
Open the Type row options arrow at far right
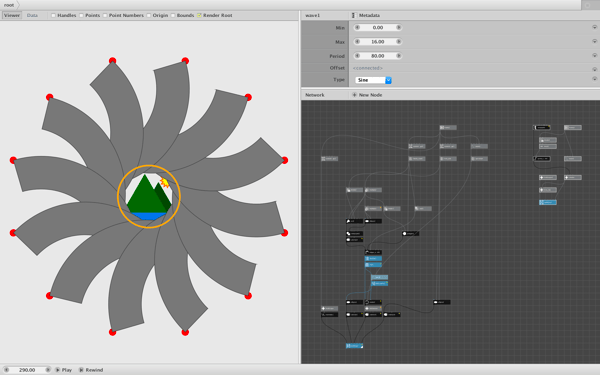click(595, 79)
